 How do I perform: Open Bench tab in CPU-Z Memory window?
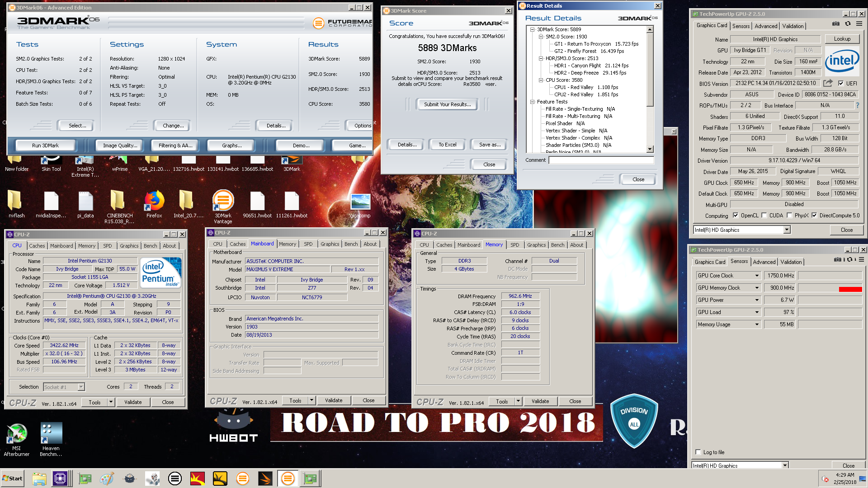point(557,245)
